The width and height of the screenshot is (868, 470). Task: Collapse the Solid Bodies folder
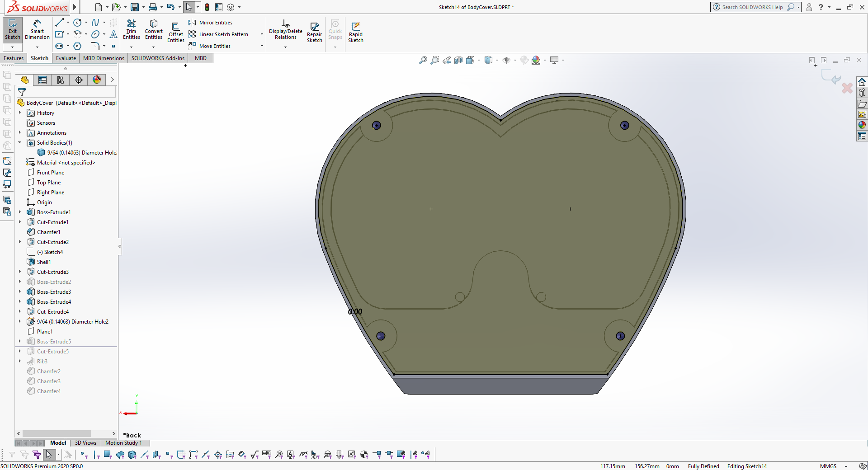[x=20, y=142]
